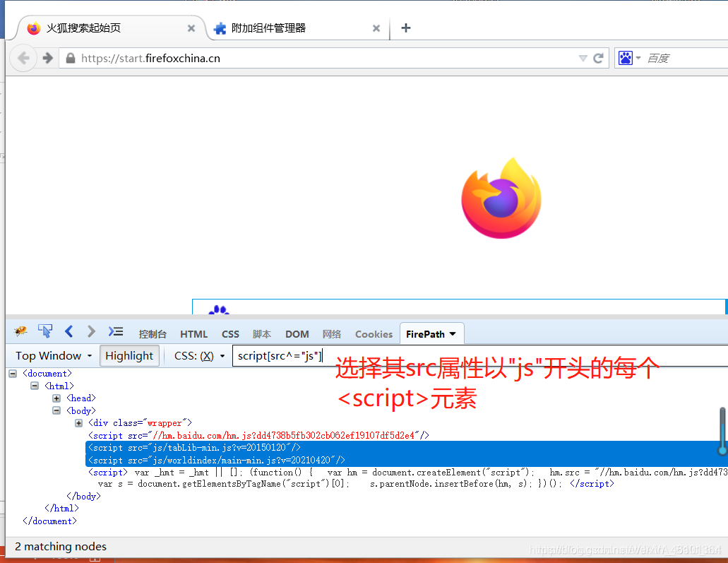This screenshot has height=563, width=728.
Task: Select the js/tabLib-min.js script node
Action: pyautogui.click(x=195, y=447)
